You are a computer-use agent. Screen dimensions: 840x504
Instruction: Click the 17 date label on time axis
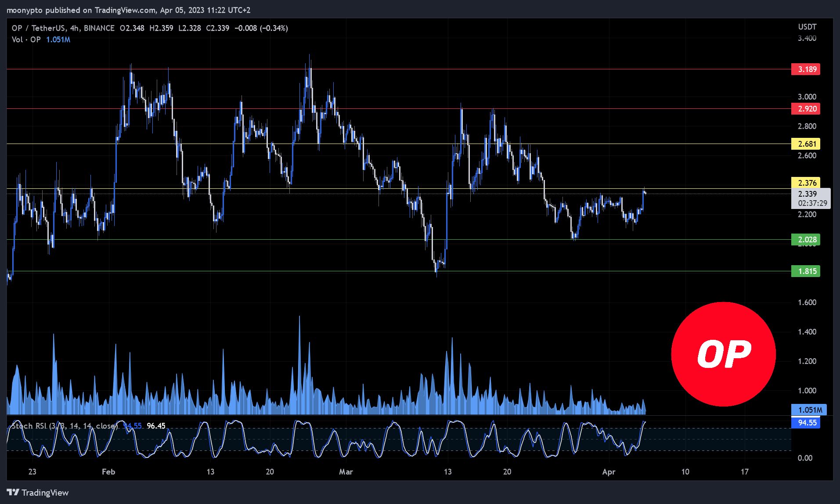click(745, 472)
